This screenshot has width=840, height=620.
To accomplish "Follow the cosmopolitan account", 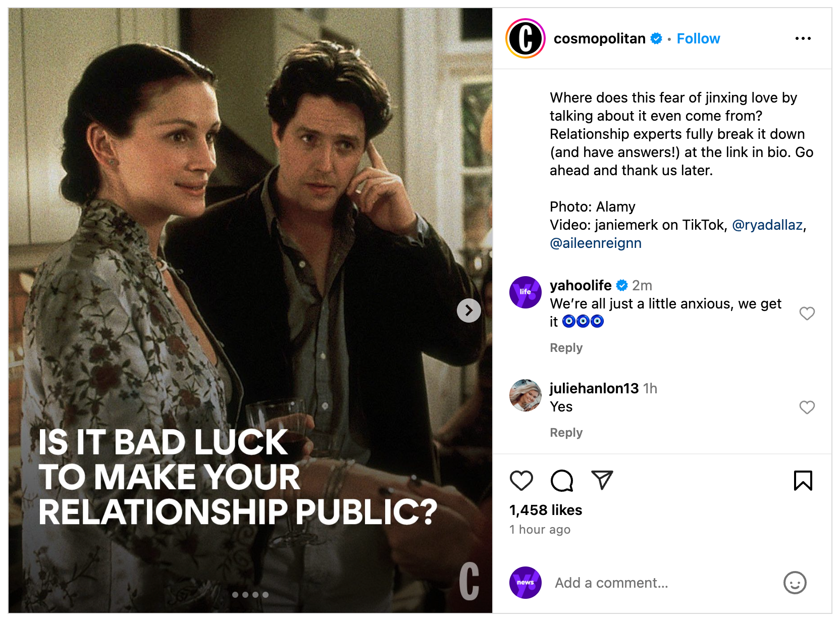I will click(698, 38).
